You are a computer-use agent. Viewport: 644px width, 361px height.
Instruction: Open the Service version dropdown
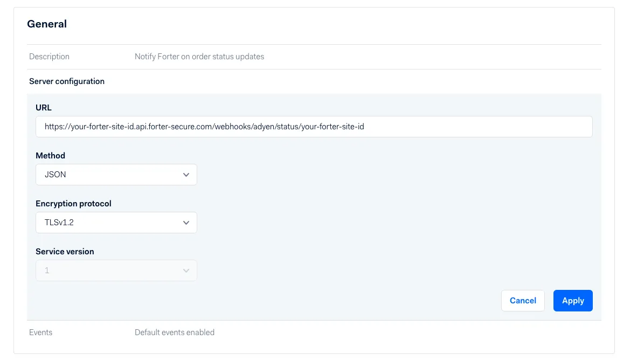click(116, 270)
